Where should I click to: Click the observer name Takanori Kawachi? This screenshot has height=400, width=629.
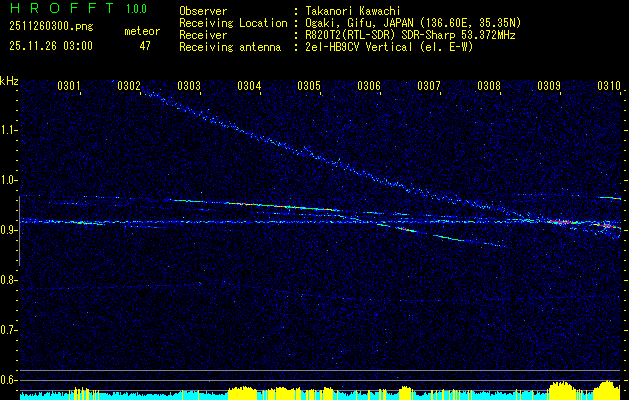(353, 11)
